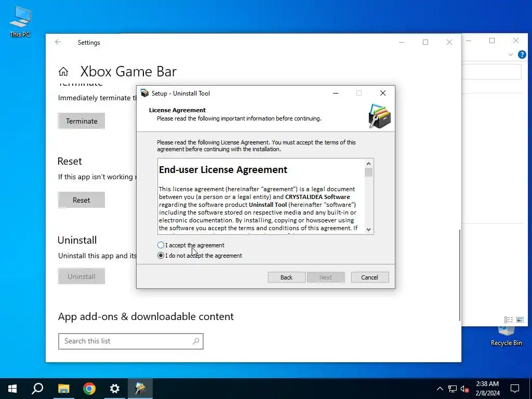Open help icon in background Explorer window
532x399 pixels.
point(522,55)
